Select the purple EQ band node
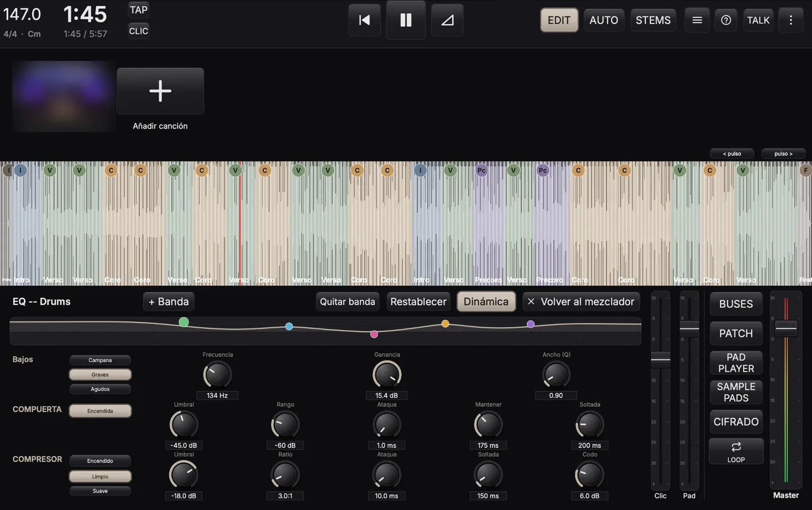The height and width of the screenshot is (510, 812). [x=530, y=324]
